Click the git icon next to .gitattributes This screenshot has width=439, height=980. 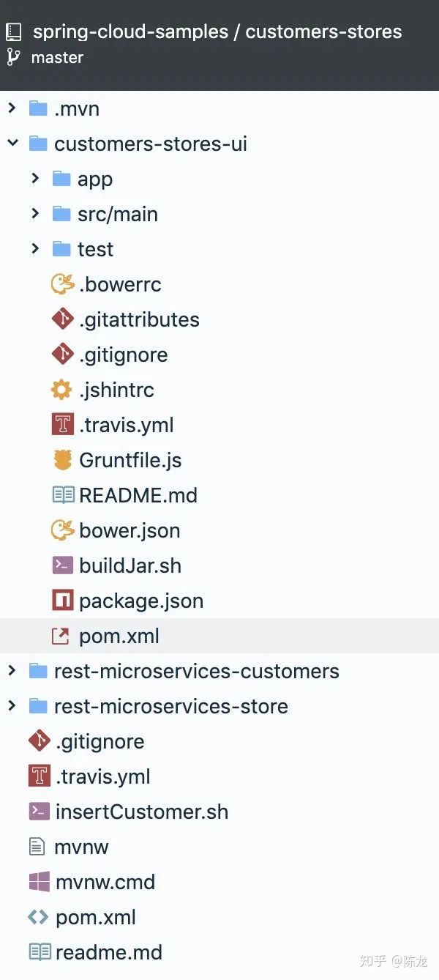(63, 319)
